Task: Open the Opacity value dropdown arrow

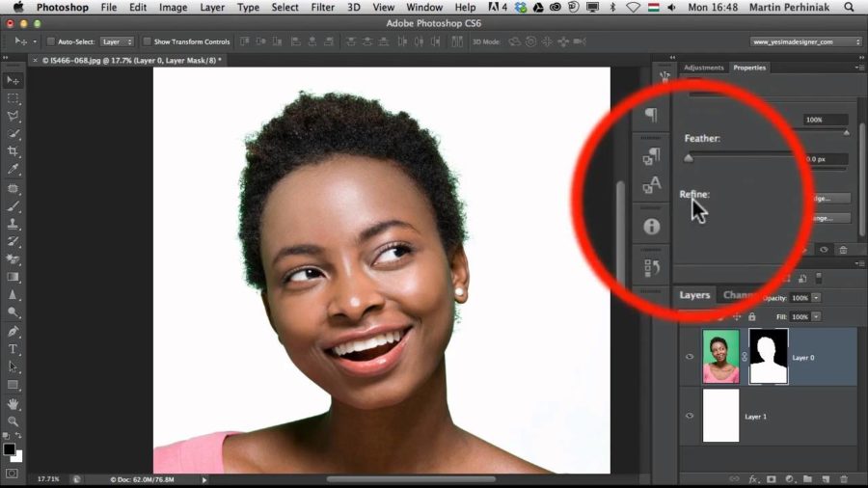Action: [816, 298]
